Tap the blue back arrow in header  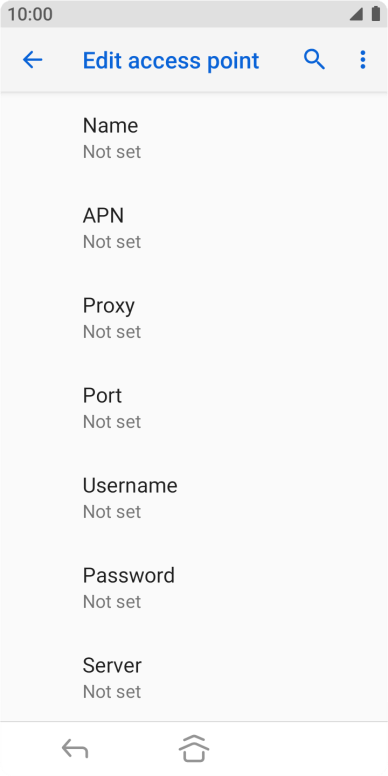33,60
